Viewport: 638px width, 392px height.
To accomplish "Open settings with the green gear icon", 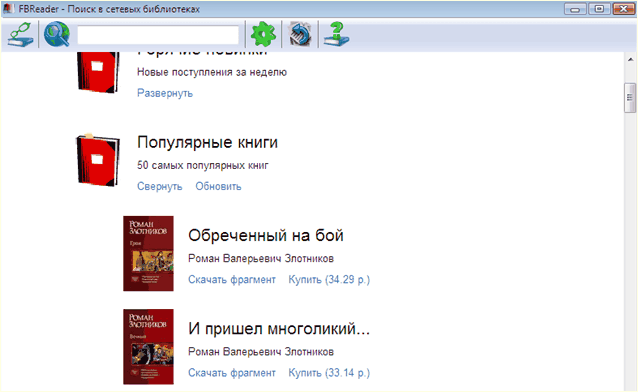I will click(x=263, y=34).
